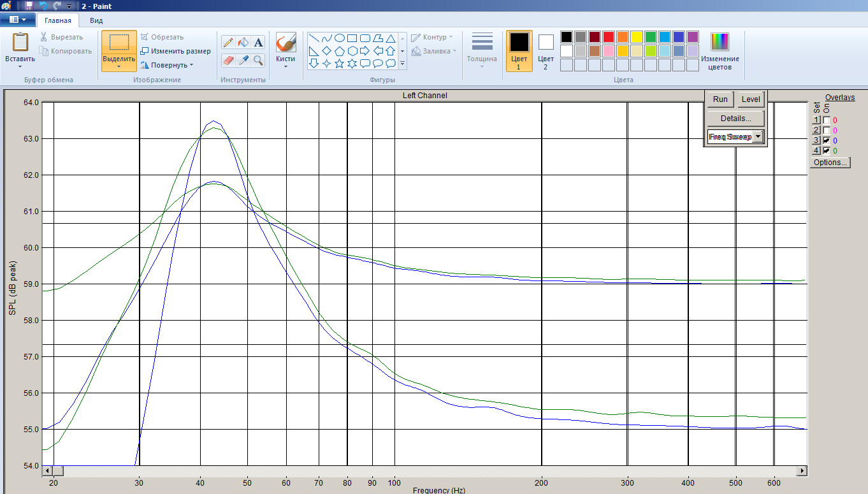Toggle overlay 2 On checkbox
This screenshot has height=494, width=868.
click(827, 130)
